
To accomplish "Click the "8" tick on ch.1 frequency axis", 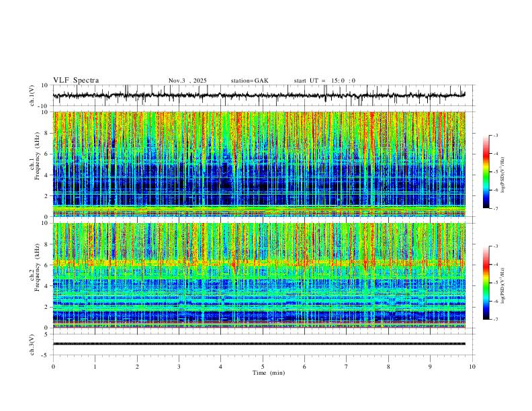I will (46, 133).
